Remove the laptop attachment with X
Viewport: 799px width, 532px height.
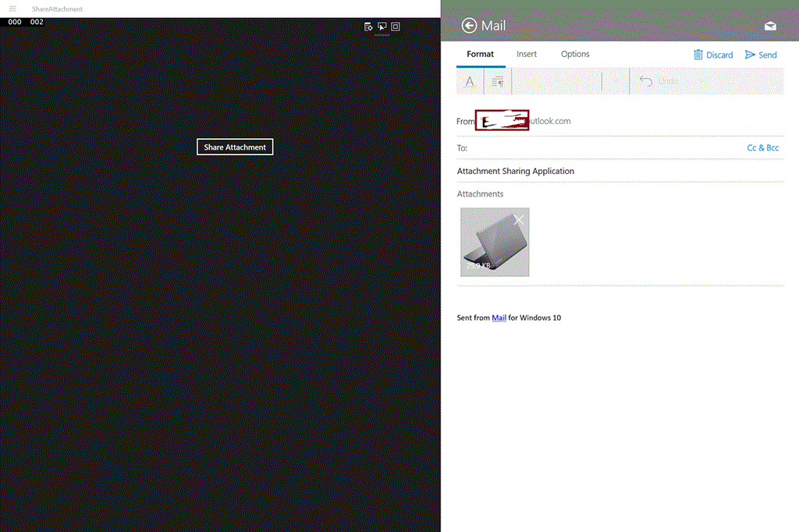[x=519, y=220]
